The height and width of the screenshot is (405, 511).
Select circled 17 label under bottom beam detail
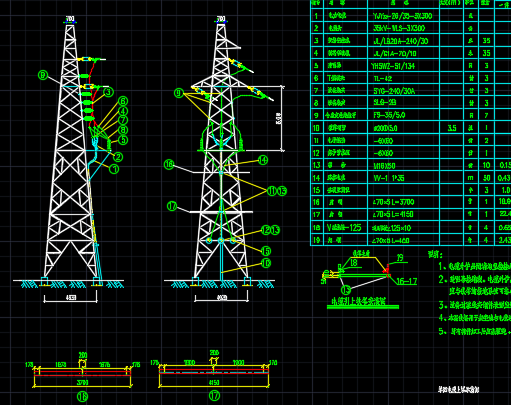click(x=214, y=396)
